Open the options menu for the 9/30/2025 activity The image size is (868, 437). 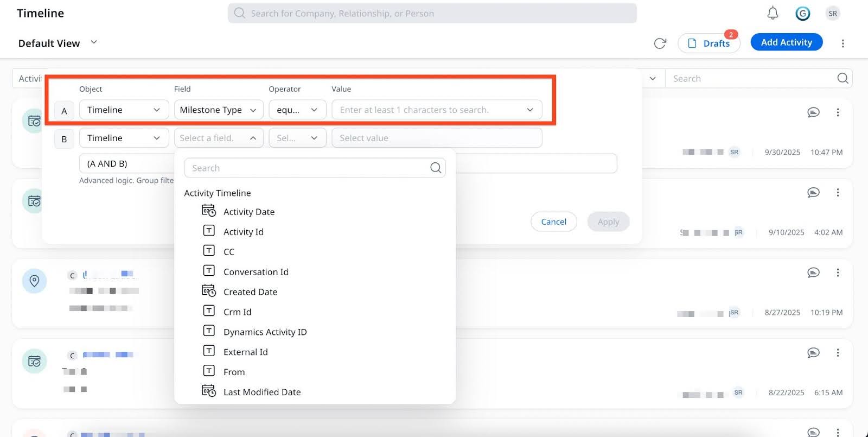(838, 112)
